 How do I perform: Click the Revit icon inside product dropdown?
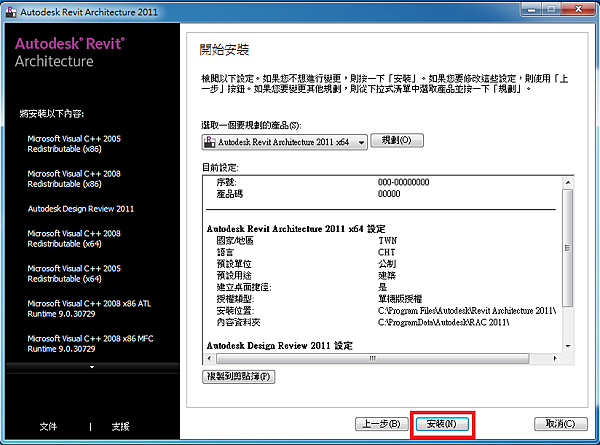(x=209, y=142)
